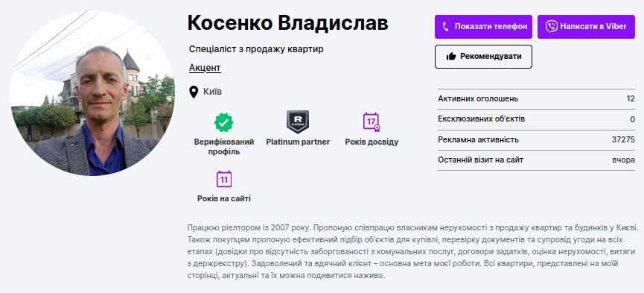Click the Platinum partner shield icon
The height and width of the screenshot is (293, 644).
tap(298, 122)
